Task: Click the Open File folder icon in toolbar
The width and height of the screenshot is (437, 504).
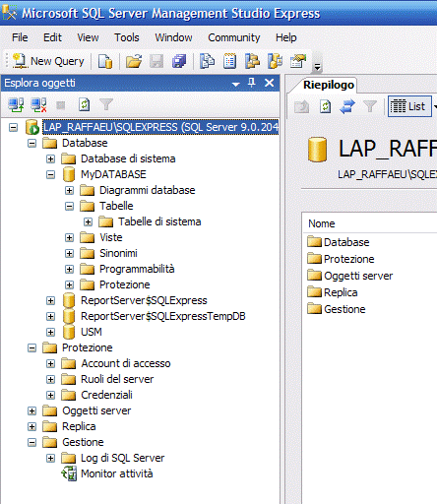Action: click(x=134, y=61)
